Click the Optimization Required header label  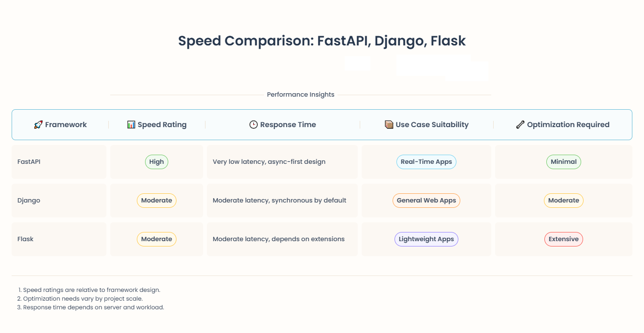pos(568,125)
